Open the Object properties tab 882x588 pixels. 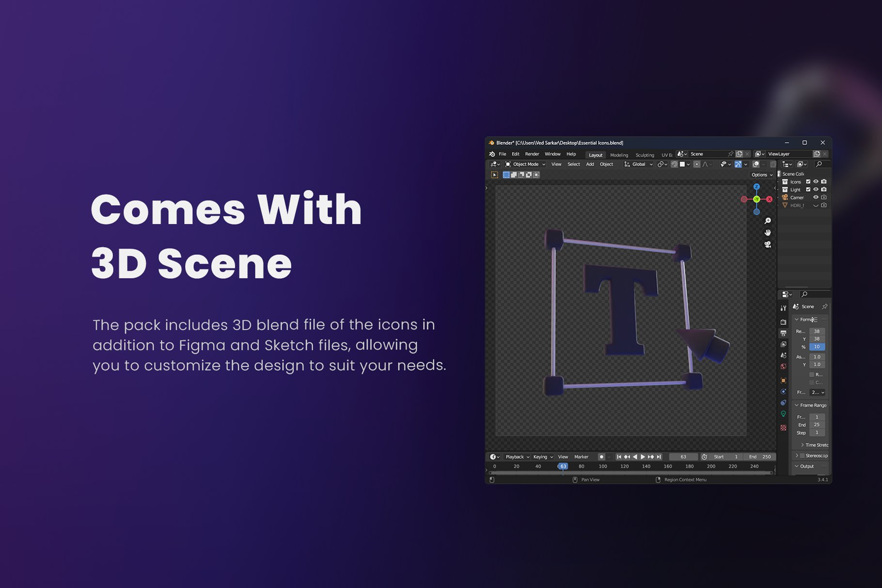click(783, 381)
